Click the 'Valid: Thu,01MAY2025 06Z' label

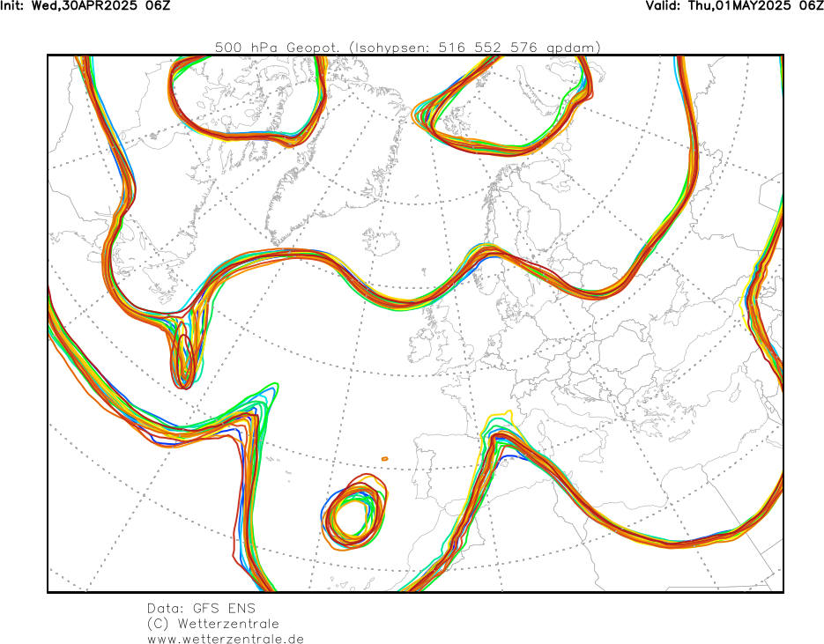735,6
